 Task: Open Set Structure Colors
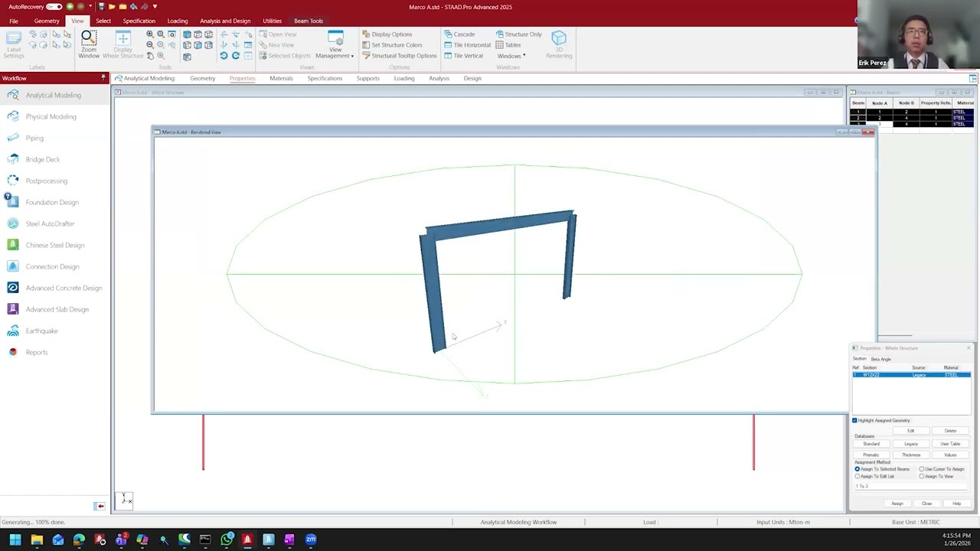(x=392, y=45)
